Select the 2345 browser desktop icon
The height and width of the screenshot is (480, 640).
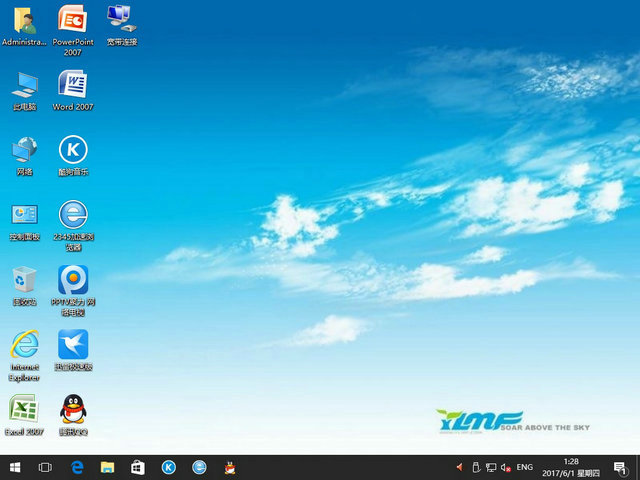[72, 214]
